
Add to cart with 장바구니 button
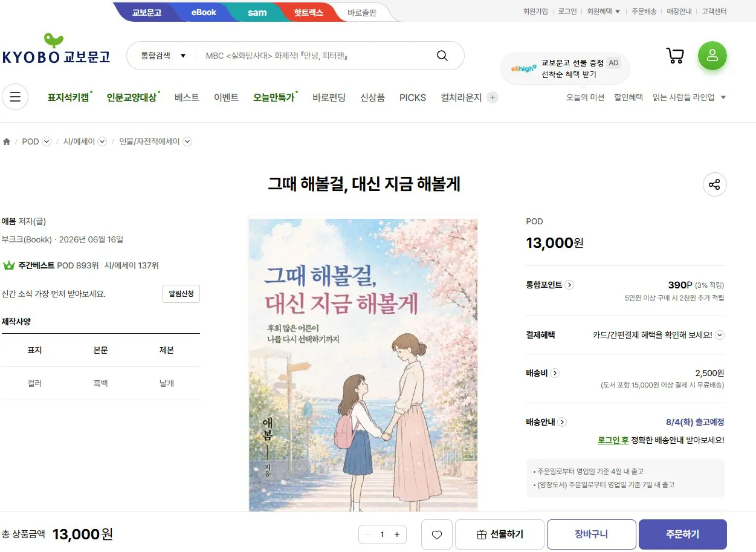point(592,534)
